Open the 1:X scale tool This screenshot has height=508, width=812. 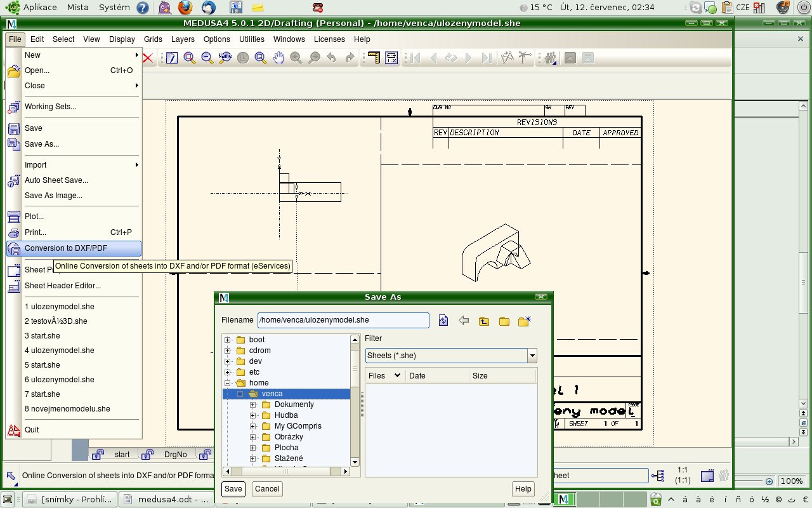[391, 58]
